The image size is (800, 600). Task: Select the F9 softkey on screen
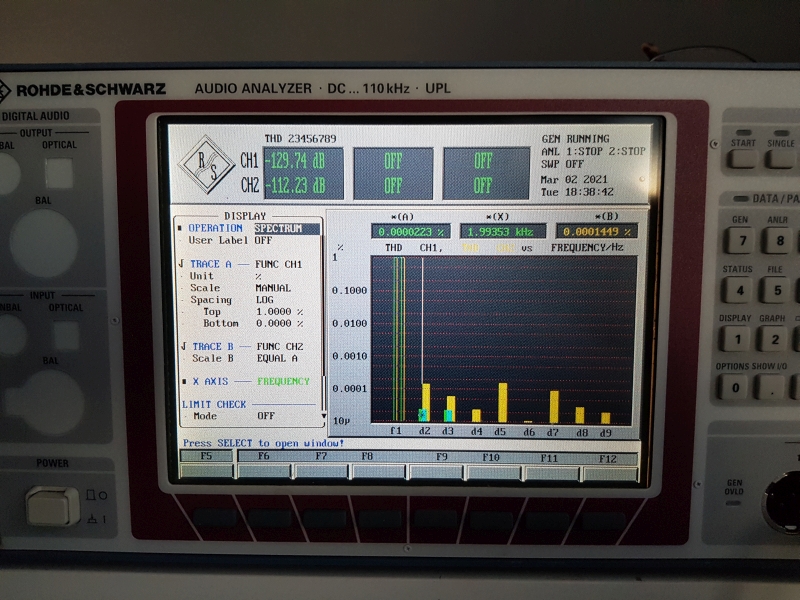(442, 457)
